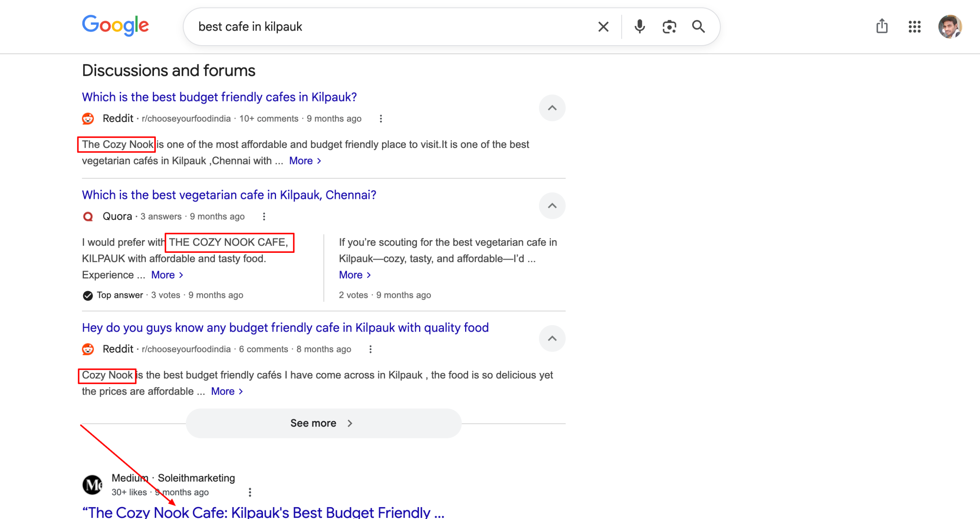This screenshot has width=980, height=519.
Task: Click the Reddit icon of 6-comments result
Action: (x=88, y=350)
